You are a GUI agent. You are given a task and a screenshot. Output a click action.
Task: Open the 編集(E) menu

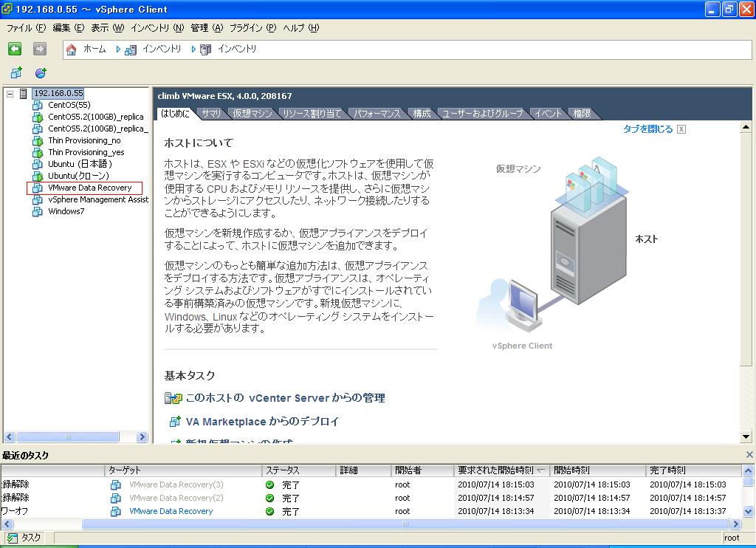click(68, 28)
